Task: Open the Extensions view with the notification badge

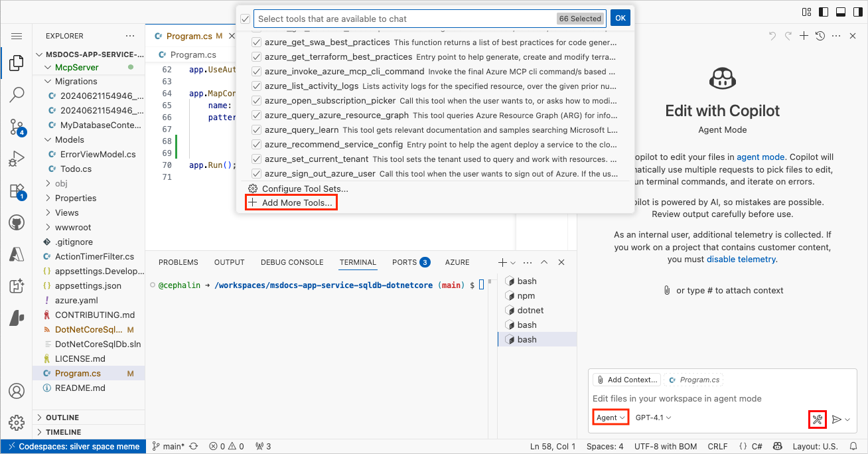Action: (x=17, y=190)
